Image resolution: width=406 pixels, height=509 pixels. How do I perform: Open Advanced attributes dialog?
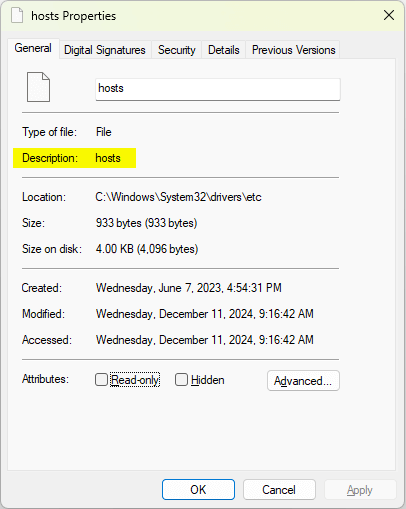pos(303,380)
